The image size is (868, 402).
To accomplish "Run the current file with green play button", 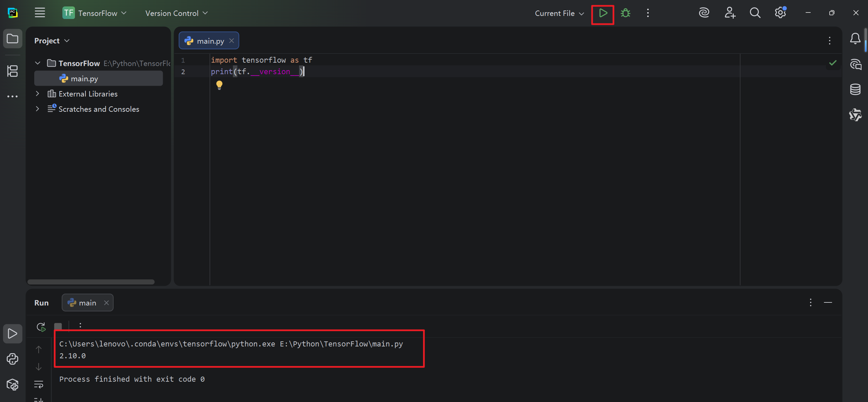I will pyautogui.click(x=603, y=14).
